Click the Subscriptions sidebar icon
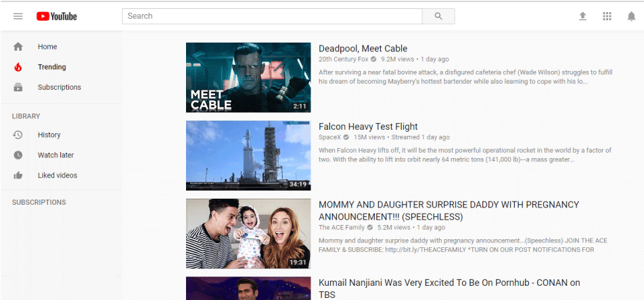 click(18, 87)
